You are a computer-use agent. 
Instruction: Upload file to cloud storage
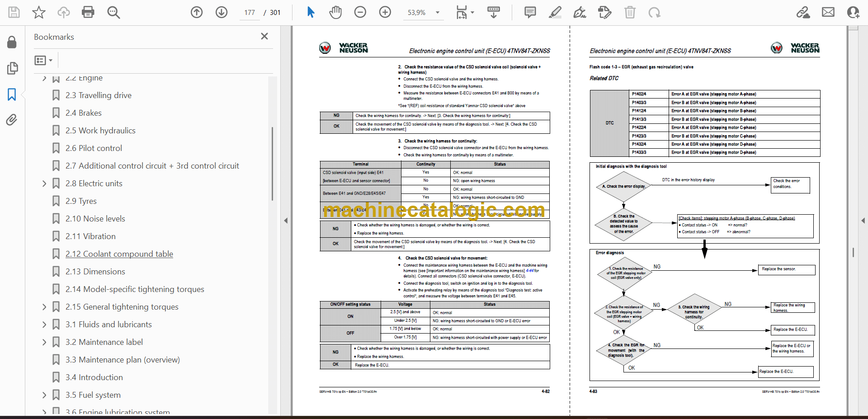pos(63,12)
